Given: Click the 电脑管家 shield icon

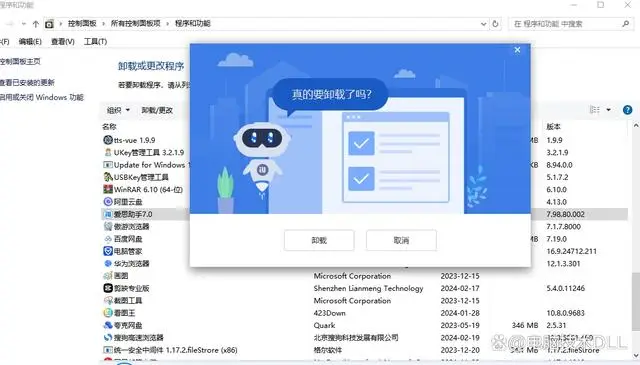Looking at the screenshot, I should (108, 251).
